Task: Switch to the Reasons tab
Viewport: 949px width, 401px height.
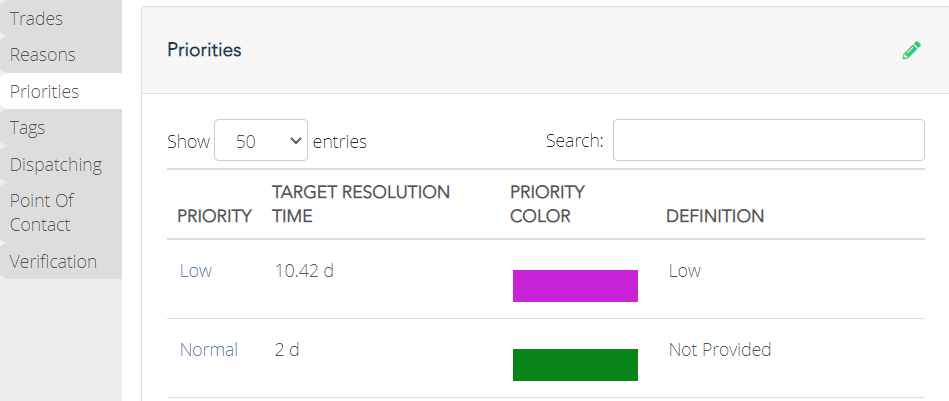Action: pos(61,54)
